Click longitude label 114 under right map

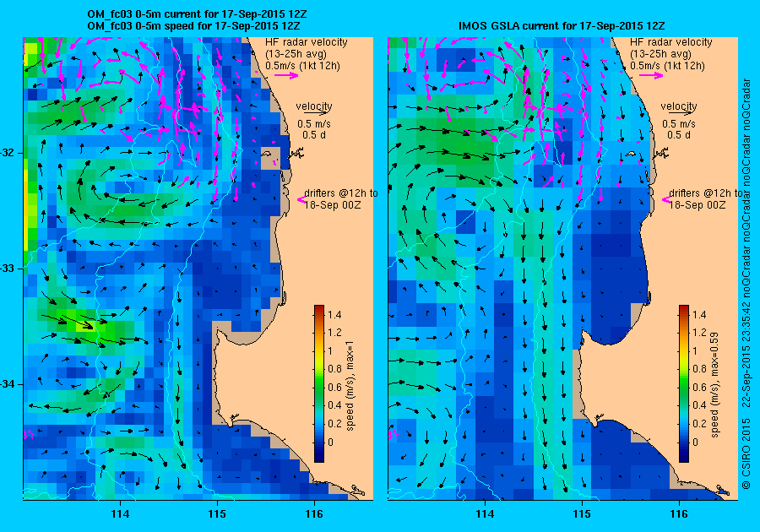[485, 514]
